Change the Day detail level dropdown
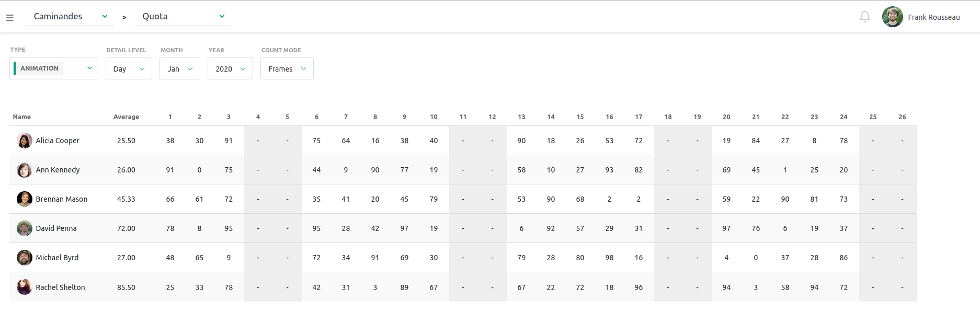Viewport: 980px width, 336px height. [x=129, y=68]
